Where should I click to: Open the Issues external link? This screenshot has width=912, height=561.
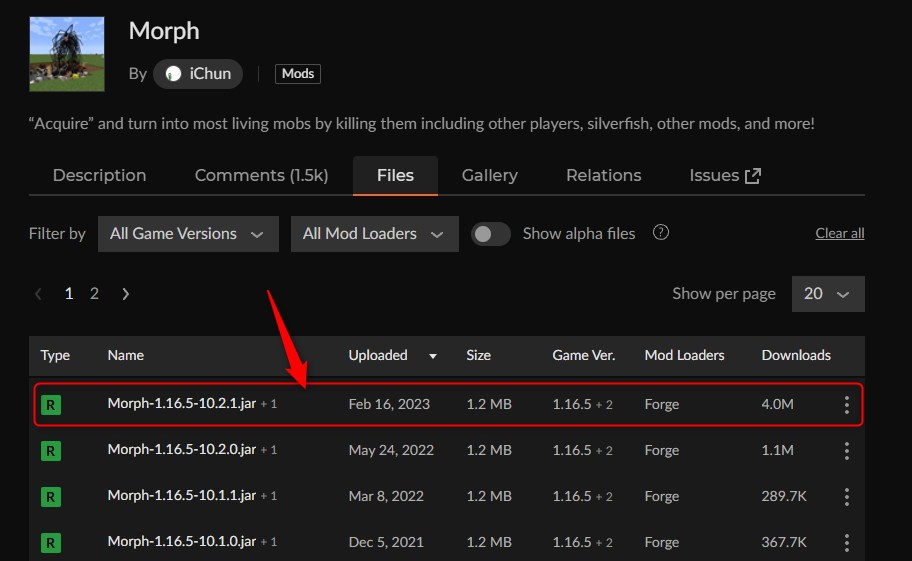tap(724, 175)
